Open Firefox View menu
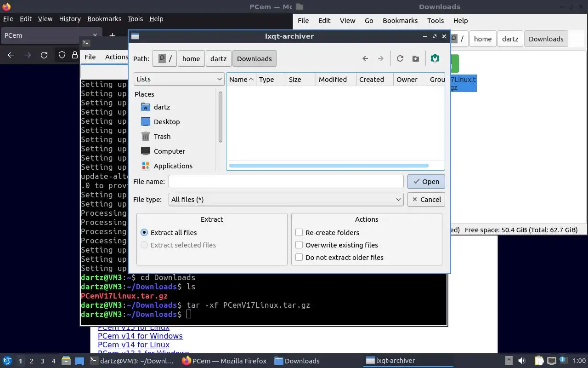Screen dimensions: 588x368 coord(45,19)
